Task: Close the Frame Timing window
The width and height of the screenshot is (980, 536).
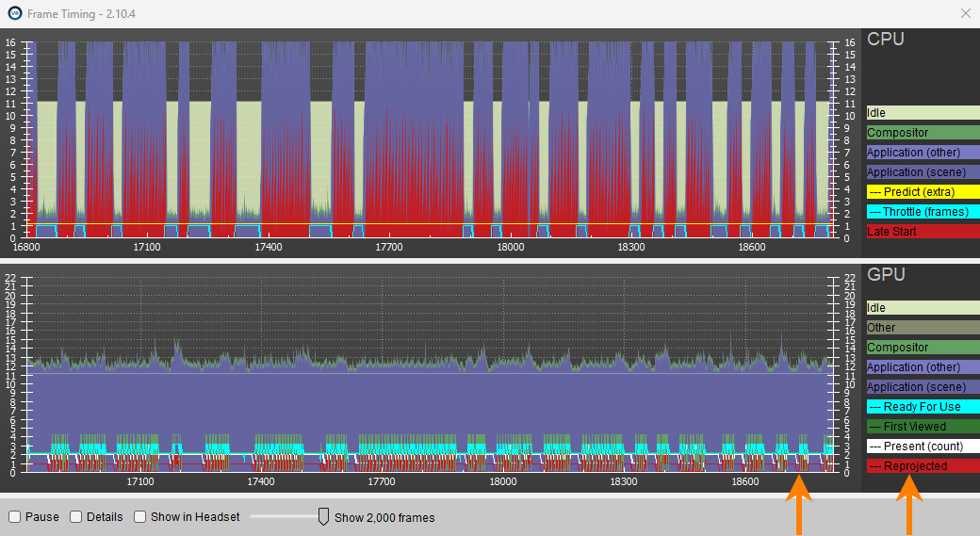Action: [x=964, y=13]
